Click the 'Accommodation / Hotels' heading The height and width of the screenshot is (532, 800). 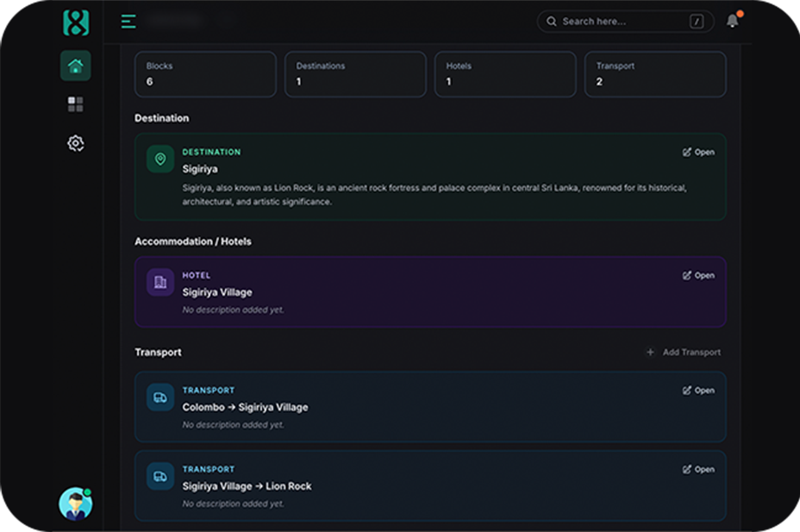coord(193,241)
